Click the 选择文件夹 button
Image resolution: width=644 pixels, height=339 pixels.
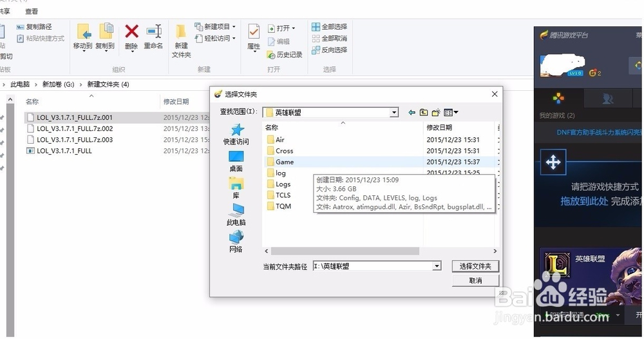click(475, 266)
